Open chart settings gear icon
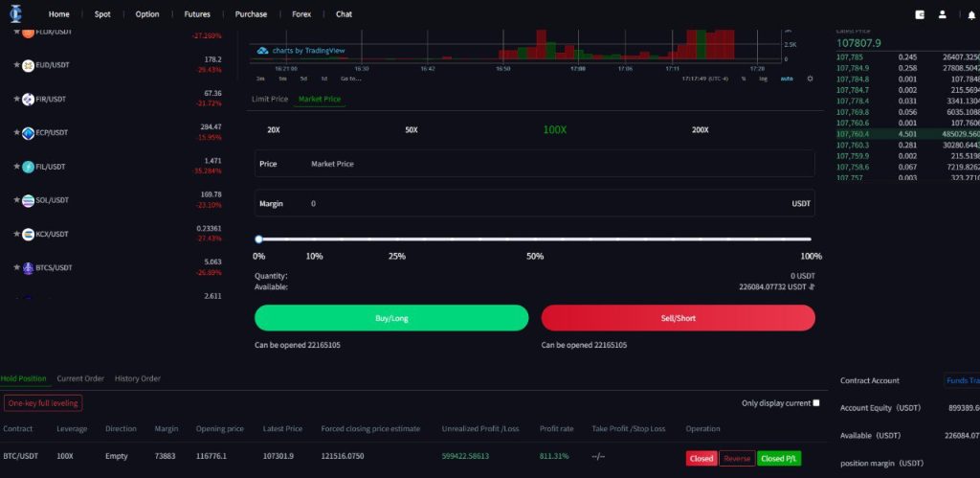980x478 pixels. coord(810,79)
